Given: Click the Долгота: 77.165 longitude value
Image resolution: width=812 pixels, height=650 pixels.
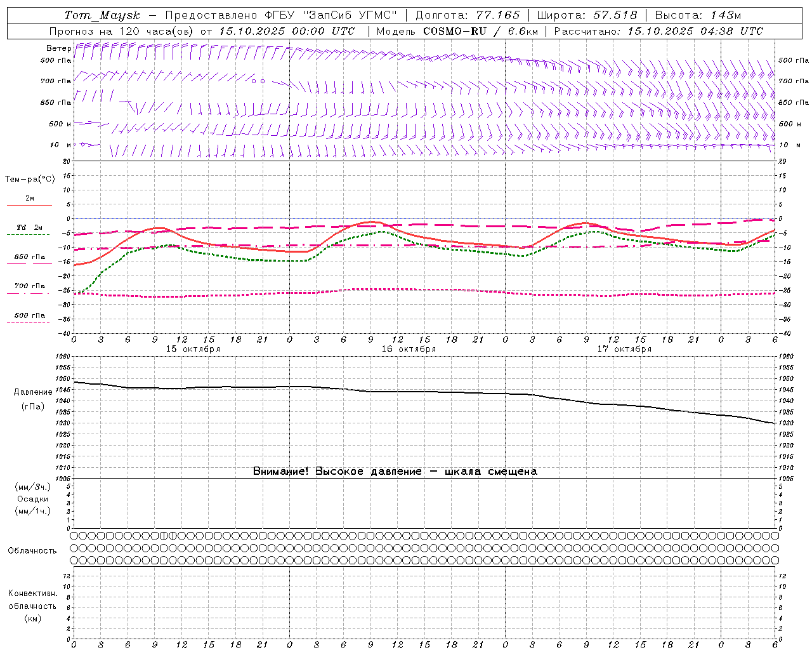Looking at the screenshot, I should pyautogui.click(x=468, y=15).
